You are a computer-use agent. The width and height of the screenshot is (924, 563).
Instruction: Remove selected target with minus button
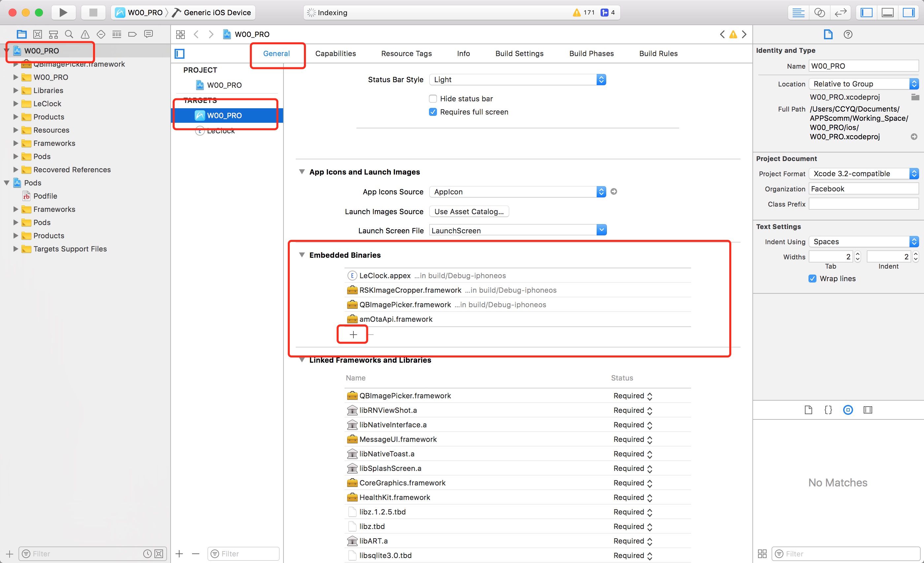[x=195, y=553]
